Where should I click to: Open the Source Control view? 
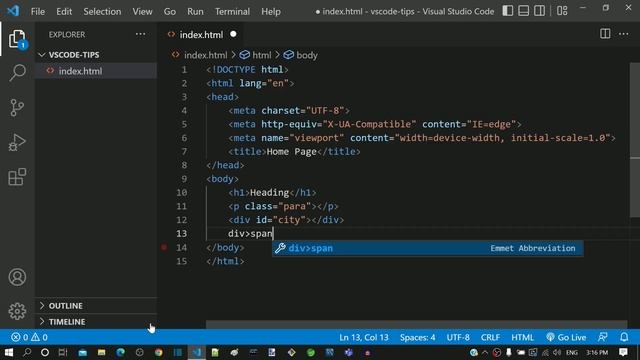pos(17,108)
